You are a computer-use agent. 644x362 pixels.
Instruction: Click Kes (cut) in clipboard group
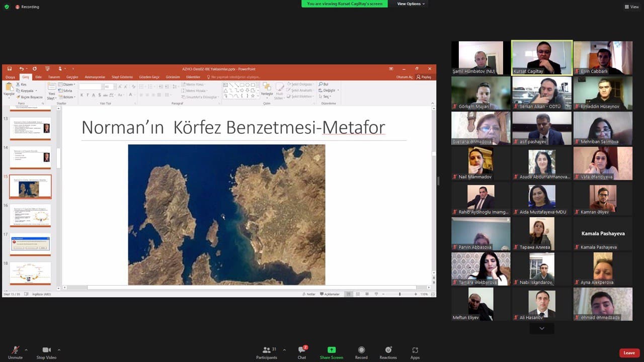click(21, 84)
